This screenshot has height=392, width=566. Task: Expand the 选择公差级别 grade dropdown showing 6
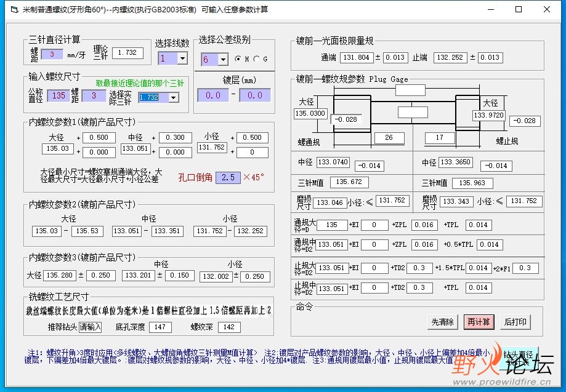point(223,59)
